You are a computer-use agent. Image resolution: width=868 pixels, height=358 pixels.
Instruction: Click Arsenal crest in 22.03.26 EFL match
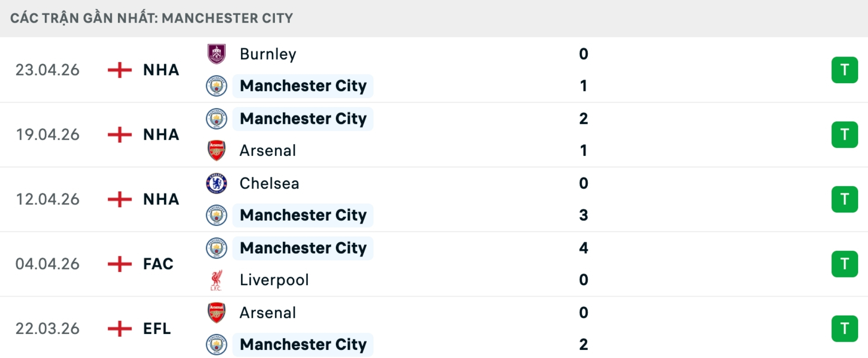tap(217, 312)
